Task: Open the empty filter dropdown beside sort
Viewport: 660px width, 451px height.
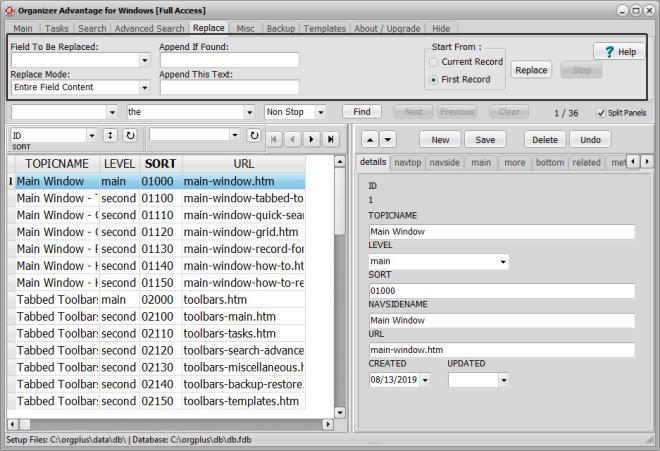Action: 235,135
